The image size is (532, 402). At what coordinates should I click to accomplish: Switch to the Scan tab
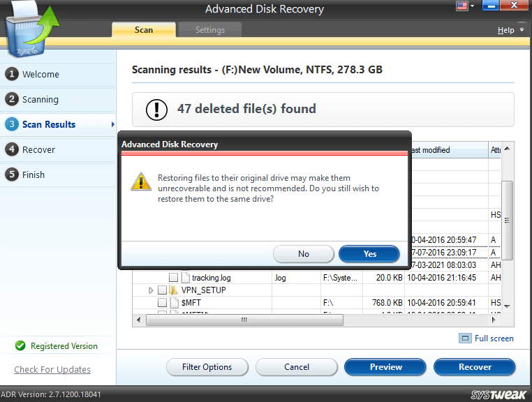(144, 30)
